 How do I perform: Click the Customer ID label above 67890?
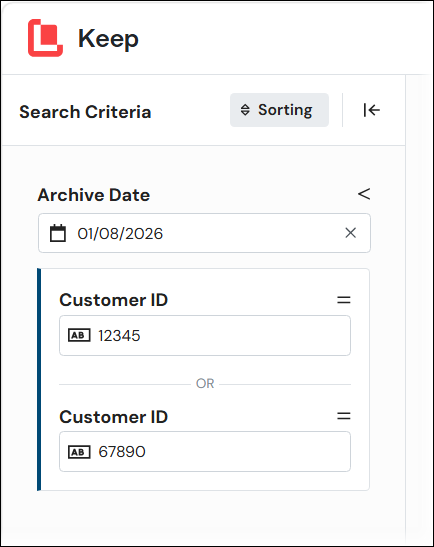114,417
